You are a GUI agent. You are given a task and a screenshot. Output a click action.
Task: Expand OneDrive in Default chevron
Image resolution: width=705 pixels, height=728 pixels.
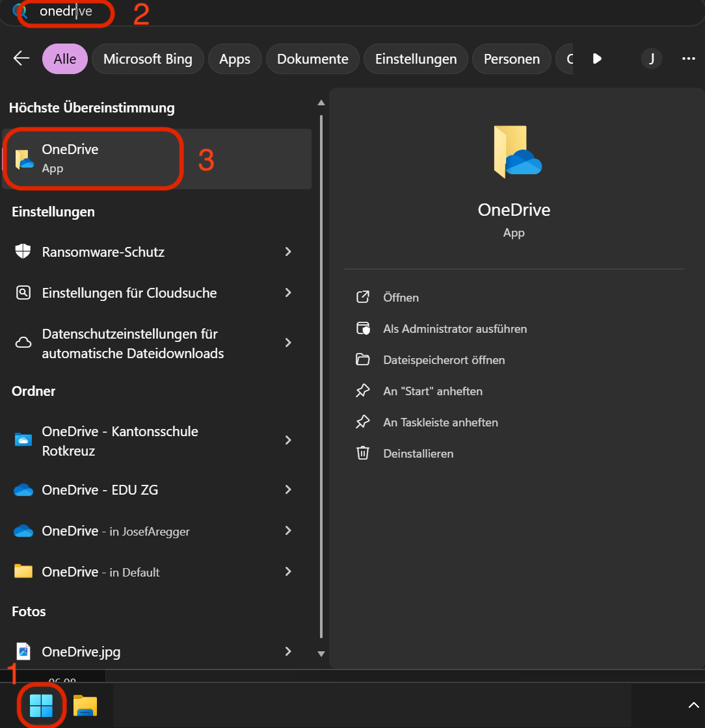(x=288, y=571)
